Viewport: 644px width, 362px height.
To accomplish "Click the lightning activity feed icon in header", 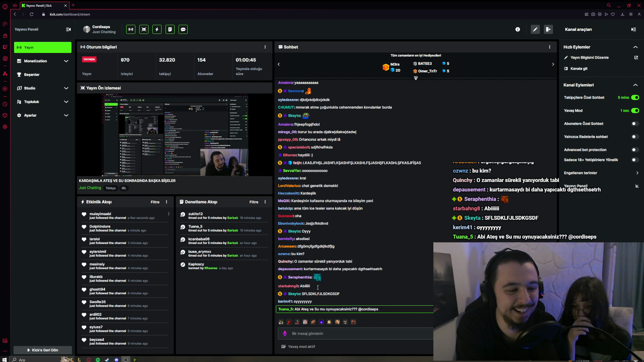I will point(157,29).
